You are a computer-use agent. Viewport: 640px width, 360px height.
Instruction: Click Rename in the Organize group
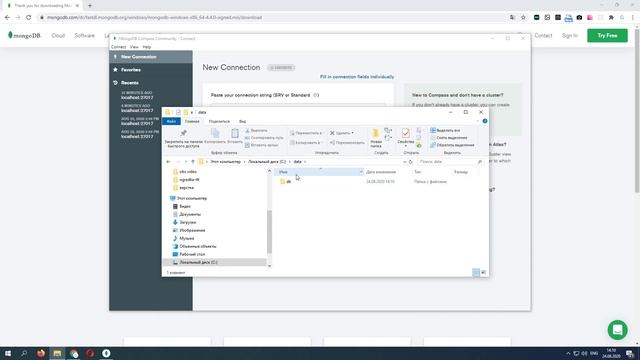[347, 143]
